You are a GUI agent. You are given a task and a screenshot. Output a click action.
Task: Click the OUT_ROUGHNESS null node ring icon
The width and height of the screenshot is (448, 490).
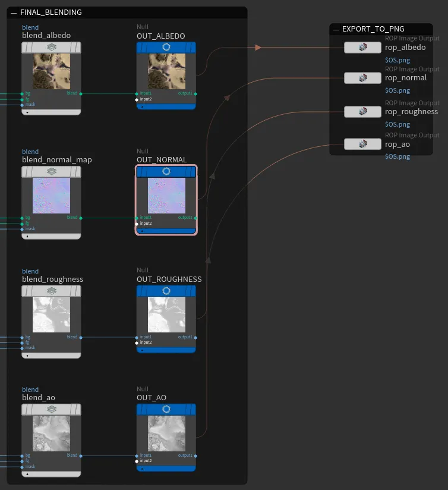tap(166, 291)
